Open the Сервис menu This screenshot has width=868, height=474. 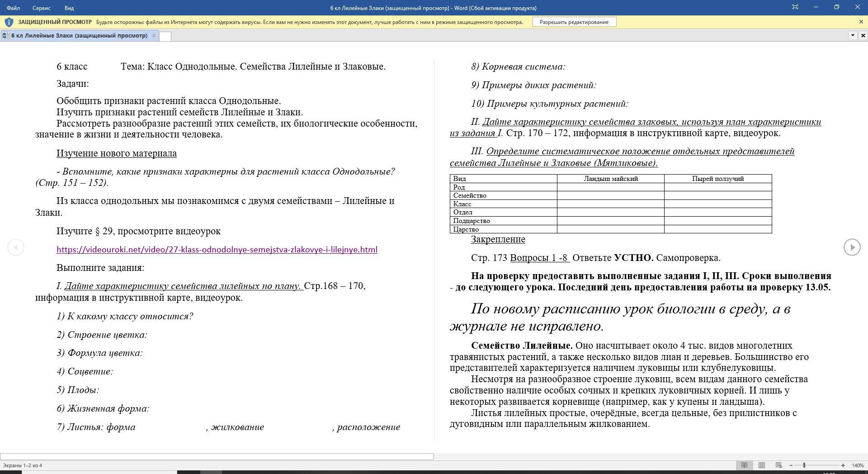point(42,8)
